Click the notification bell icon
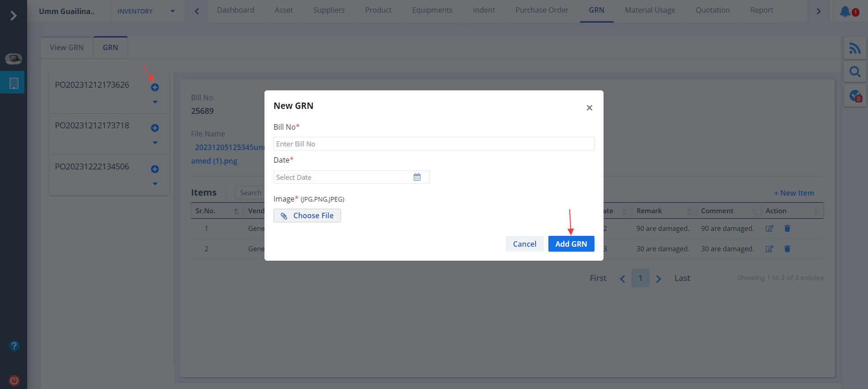Viewport: 868px width, 389px height. click(845, 11)
